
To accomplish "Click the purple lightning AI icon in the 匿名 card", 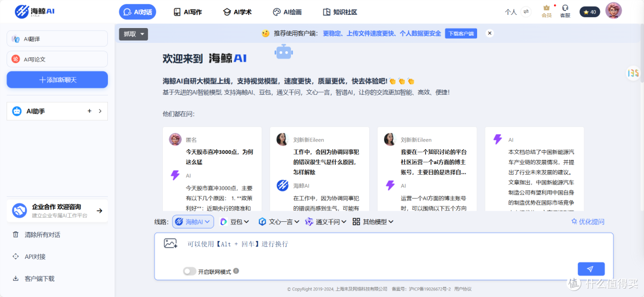I will [175, 175].
